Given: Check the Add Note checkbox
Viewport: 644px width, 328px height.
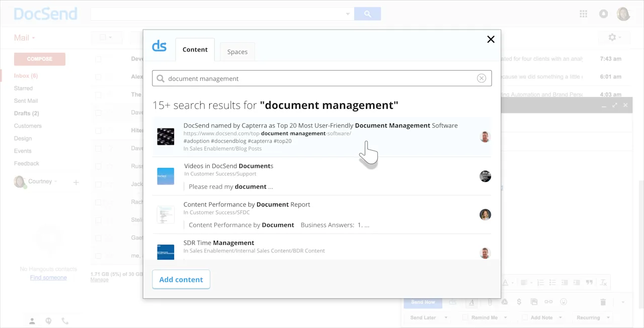Looking at the screenshot, I should [x=526, y=317].
